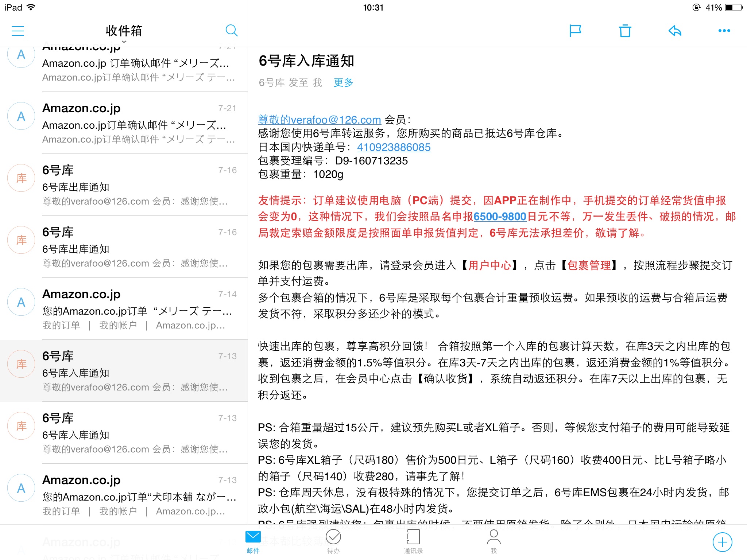This screenshot has height=560, width=747.
Task: Open the hamburger menu in inbox header
Action: point(18,31)
